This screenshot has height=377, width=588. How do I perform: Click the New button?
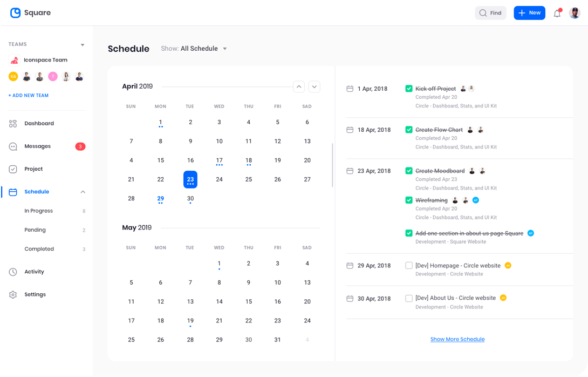coord(529,13)
